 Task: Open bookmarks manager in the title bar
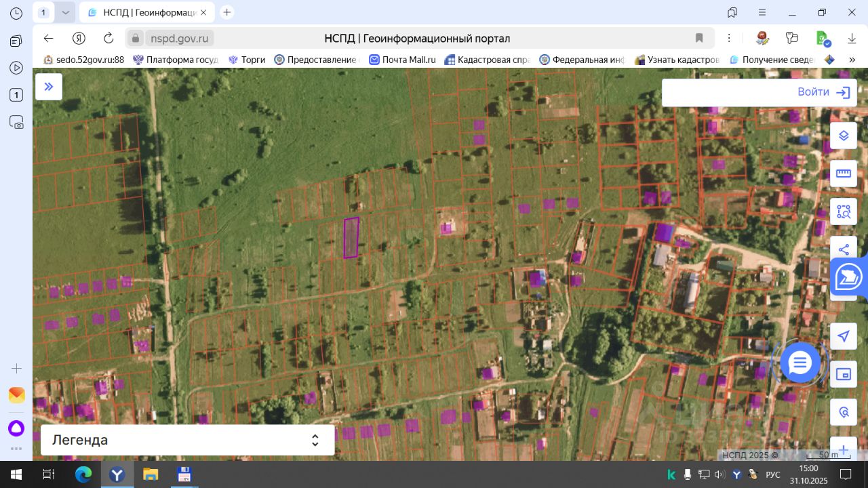click(732, 12)
